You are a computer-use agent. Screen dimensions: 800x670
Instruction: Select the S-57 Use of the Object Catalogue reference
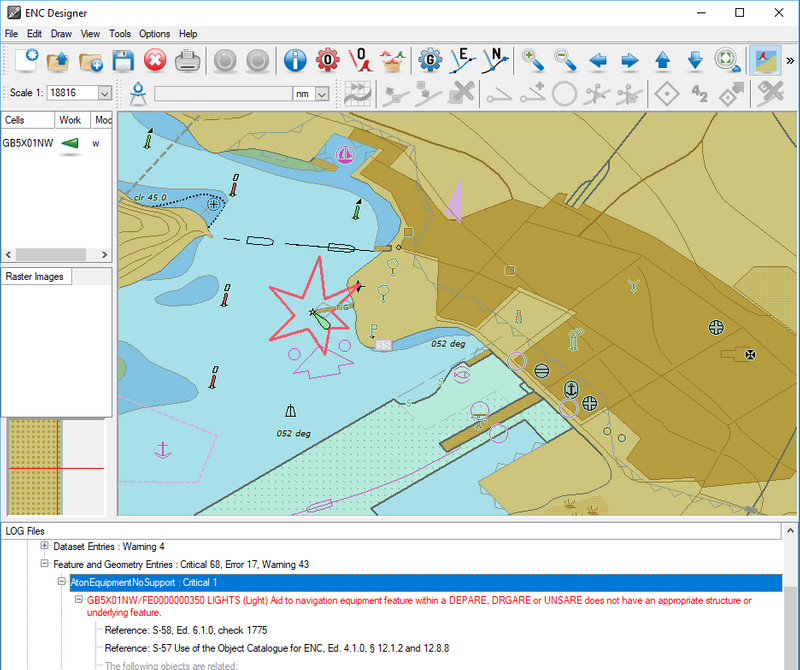[x=277, y=648]
